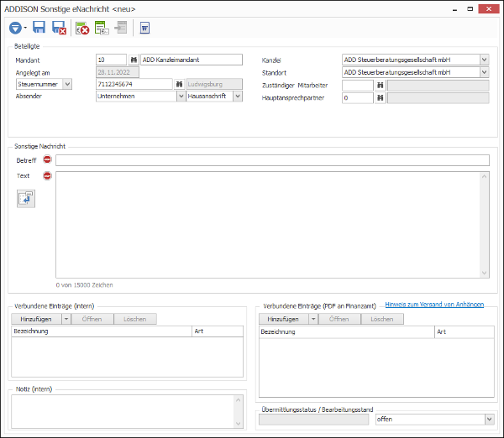Click the Save floppy disk icon
The height and width of the screenshot is (438, 504).
tap(39, 28)
